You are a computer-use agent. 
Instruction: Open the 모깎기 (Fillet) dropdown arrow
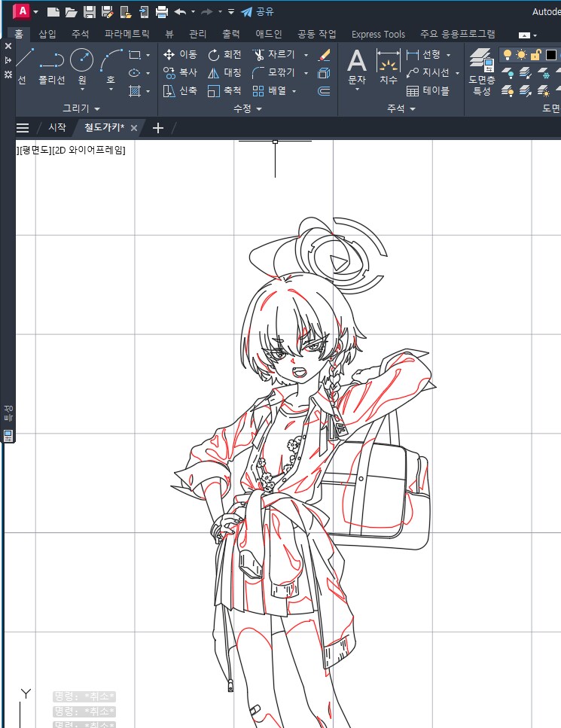tap(306, 73)
